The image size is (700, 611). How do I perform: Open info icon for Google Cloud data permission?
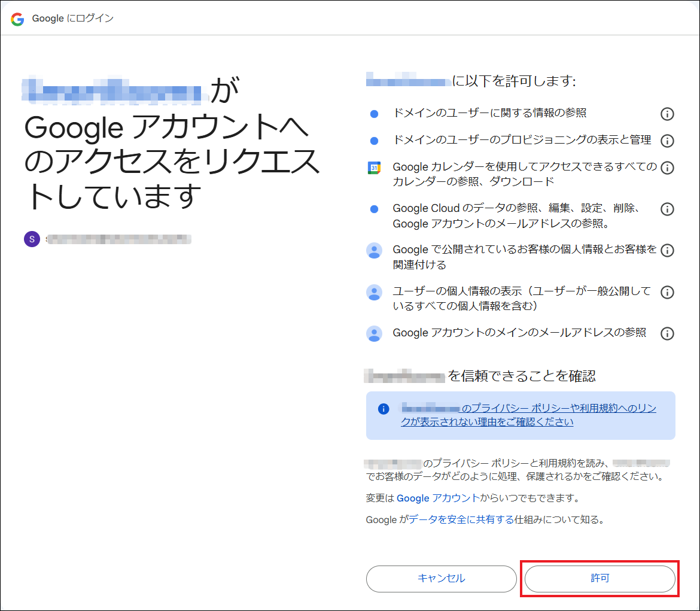click(x=667, y=209)
